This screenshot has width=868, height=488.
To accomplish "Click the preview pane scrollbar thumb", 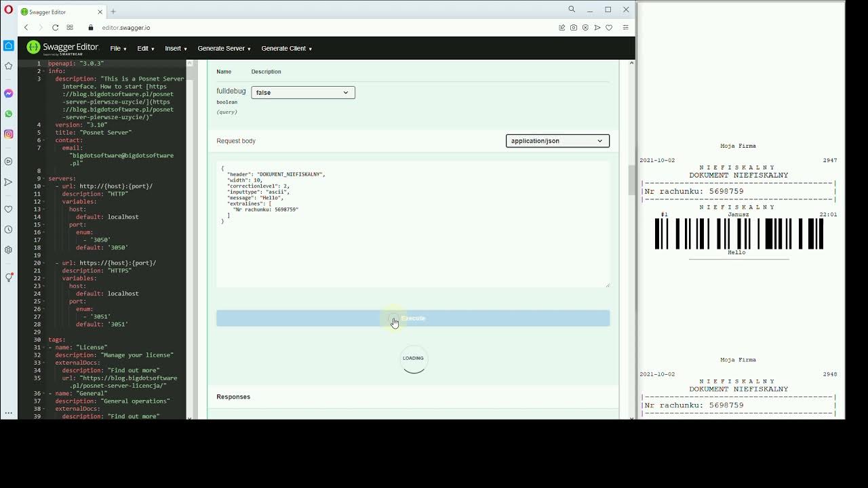I will pyautogui.click(x=631, y=180).
